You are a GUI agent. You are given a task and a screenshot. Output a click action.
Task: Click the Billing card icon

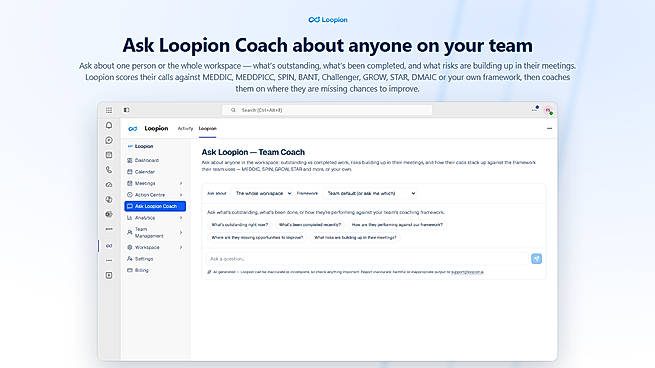[129, 270]
